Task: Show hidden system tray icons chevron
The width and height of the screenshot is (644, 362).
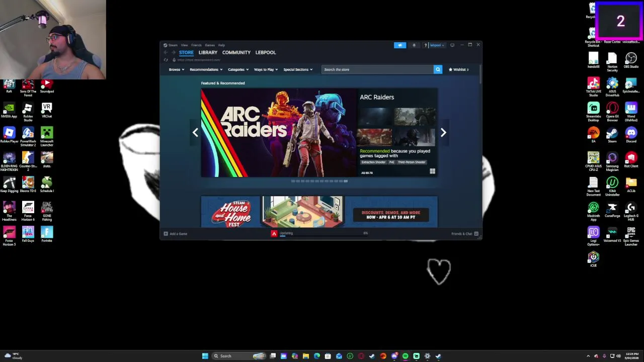Action: 588,356
